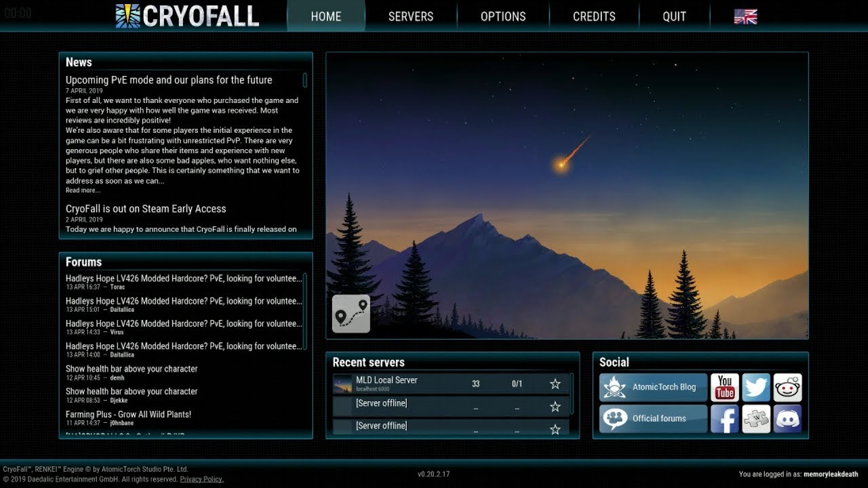The height and width of the screenshot is (488, 868).
Task: Open the Twitter social icon
Action: [x=756, y=388]
